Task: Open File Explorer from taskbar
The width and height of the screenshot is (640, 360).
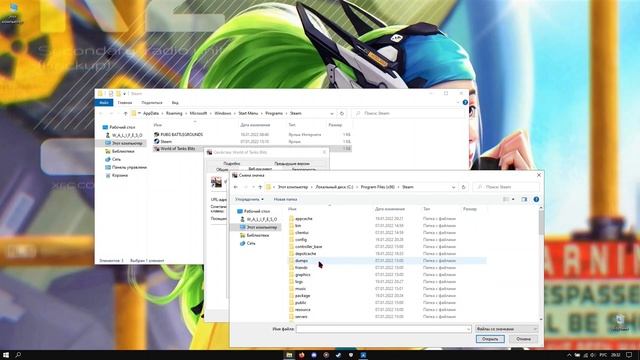Action: 289,355
